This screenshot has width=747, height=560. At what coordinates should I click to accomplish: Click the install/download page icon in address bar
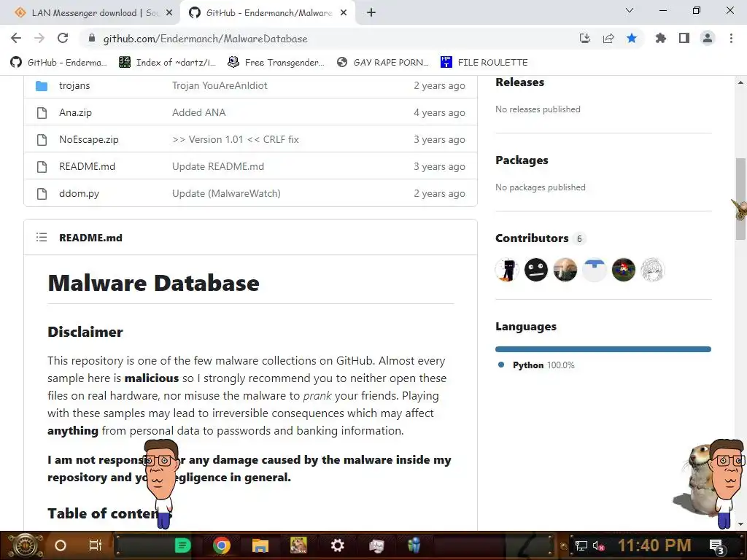(x=584, y=38)
